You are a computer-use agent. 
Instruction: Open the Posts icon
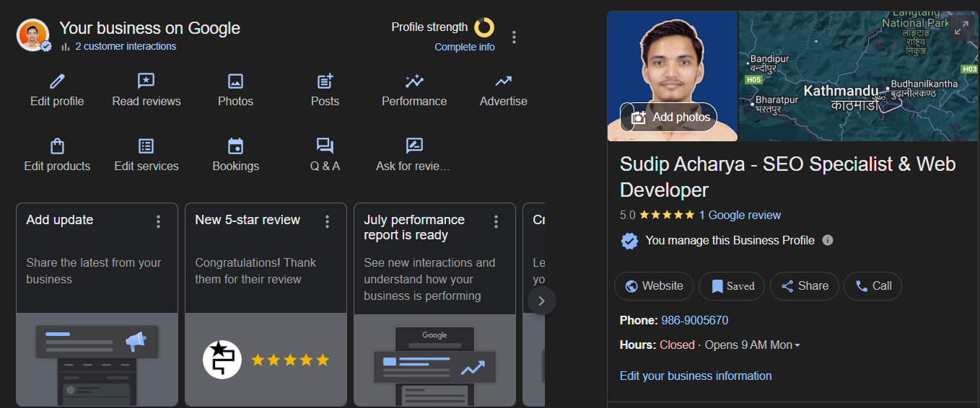click(x=325, y=81)
